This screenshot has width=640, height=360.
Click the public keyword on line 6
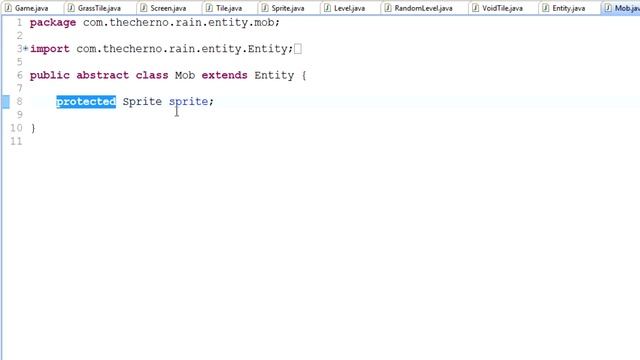[49, 75]
